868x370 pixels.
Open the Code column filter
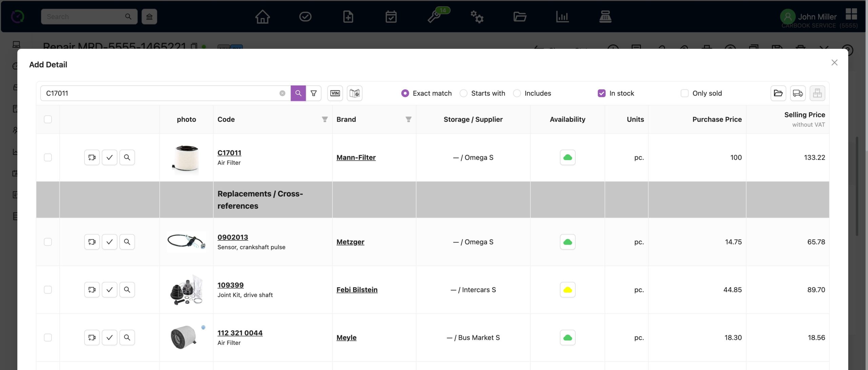coord(324,119)
